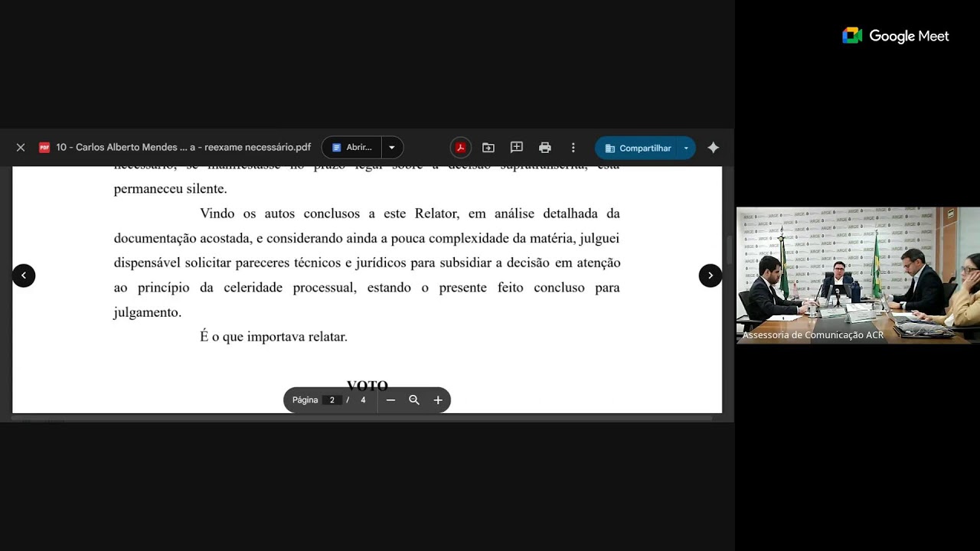Click the word 'julgamento.' in the document
Viewport: 980px width, 551px height.
[x=147, y=312]
